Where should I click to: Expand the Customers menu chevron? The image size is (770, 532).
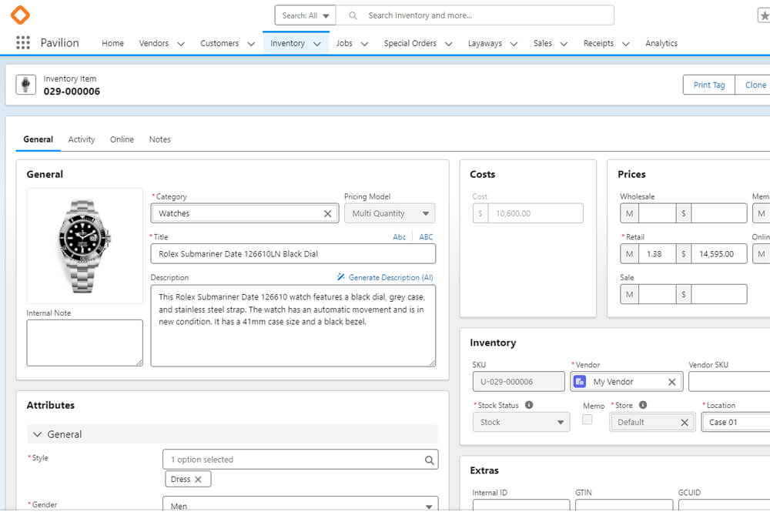[251, 44]
